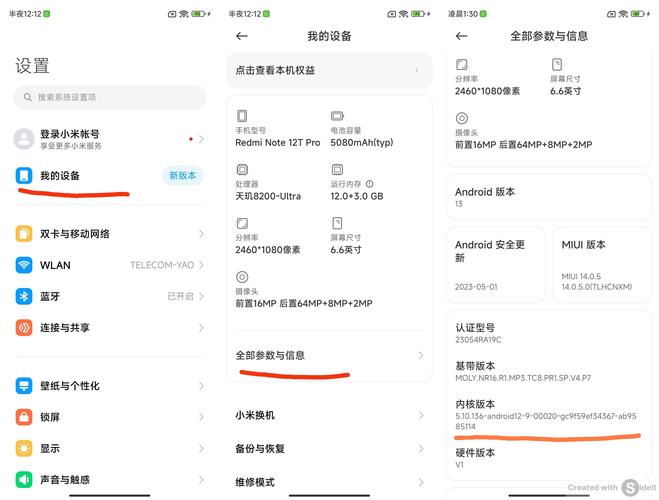Open 小米换机 chevron arrow

tap(421, 415)
